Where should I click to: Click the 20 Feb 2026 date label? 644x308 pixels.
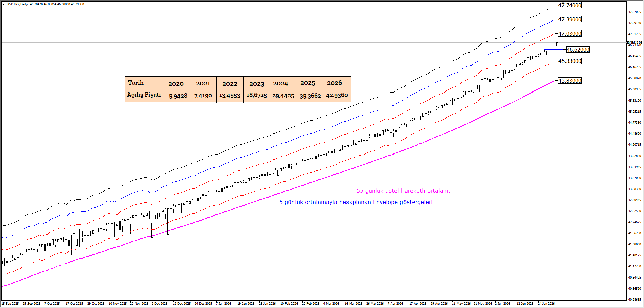tap(311, 304)
